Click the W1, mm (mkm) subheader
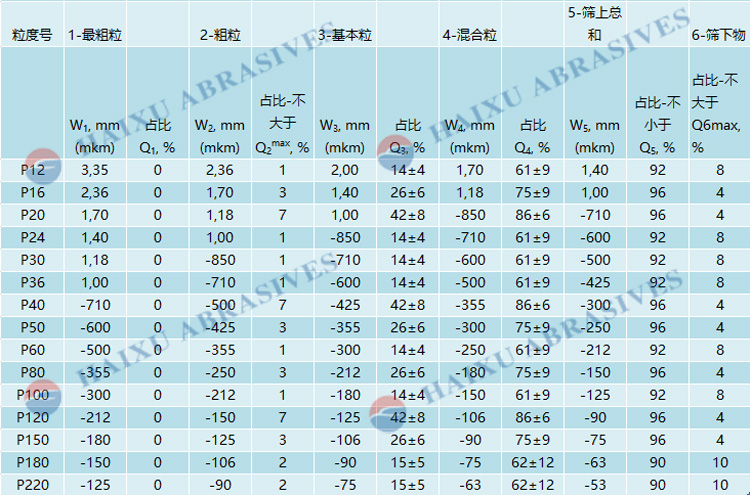 point(95,137)
